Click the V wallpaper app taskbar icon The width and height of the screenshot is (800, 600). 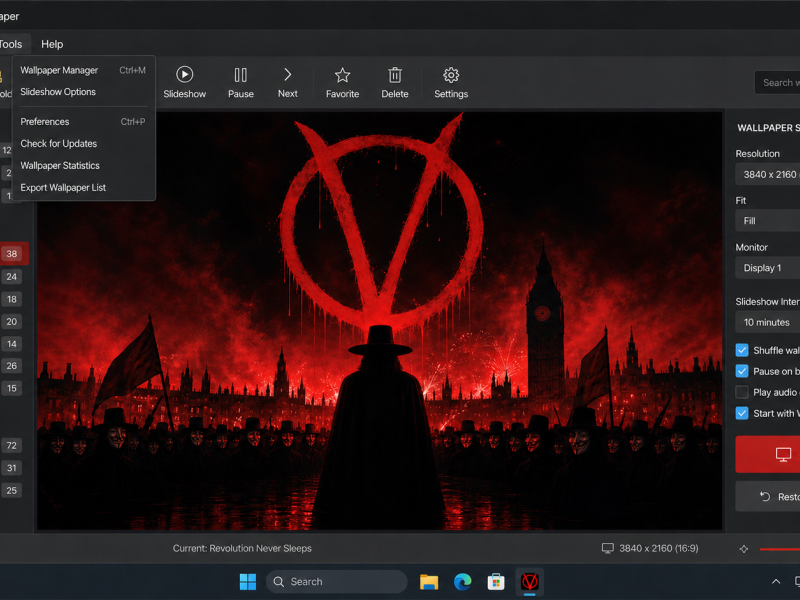530,582
